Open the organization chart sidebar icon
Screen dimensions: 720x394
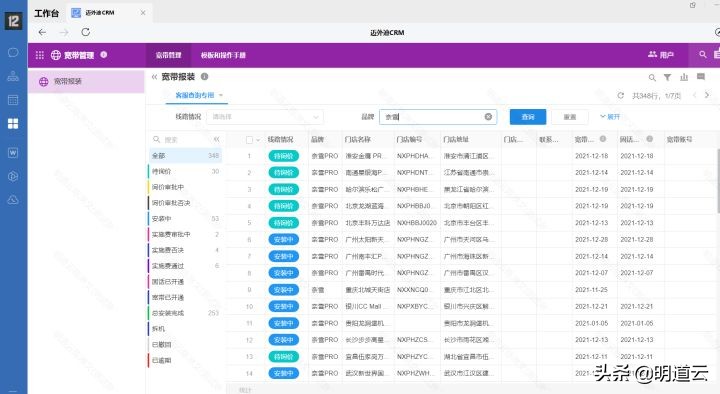coord(13,76)
